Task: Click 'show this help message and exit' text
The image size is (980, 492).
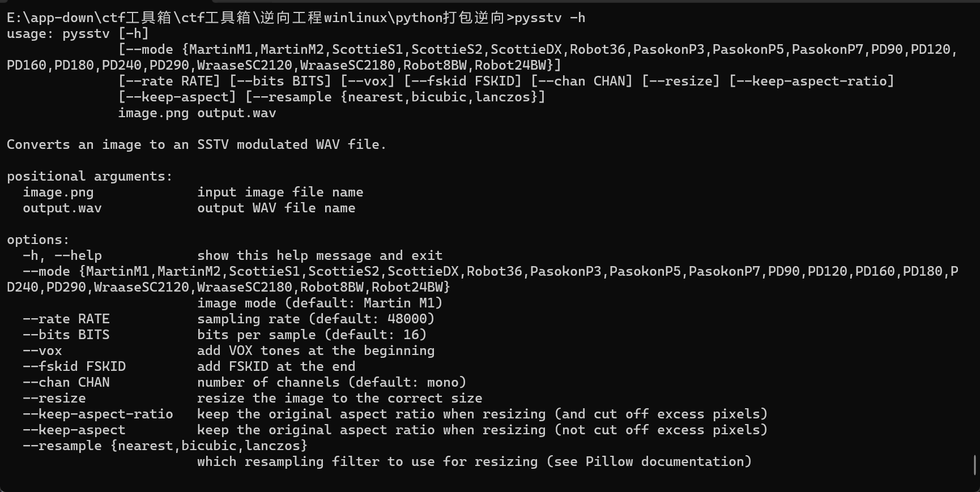Action: coord(319,255)
